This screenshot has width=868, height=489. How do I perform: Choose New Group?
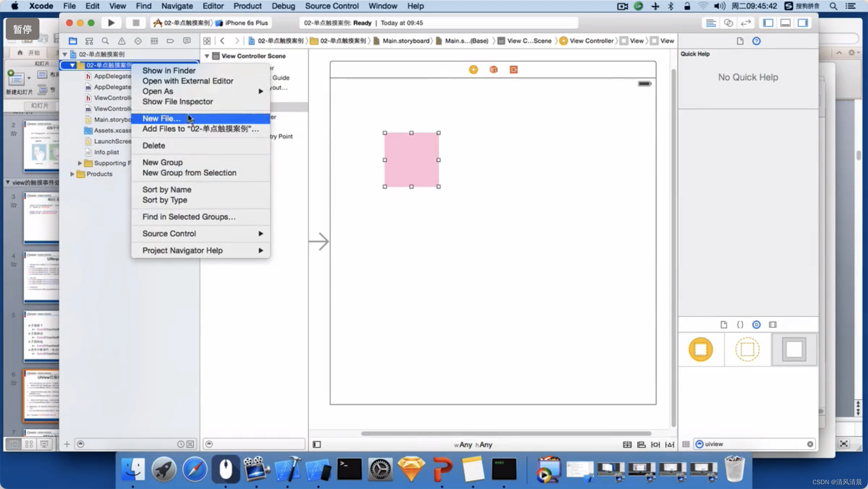(x=201, y=162)
